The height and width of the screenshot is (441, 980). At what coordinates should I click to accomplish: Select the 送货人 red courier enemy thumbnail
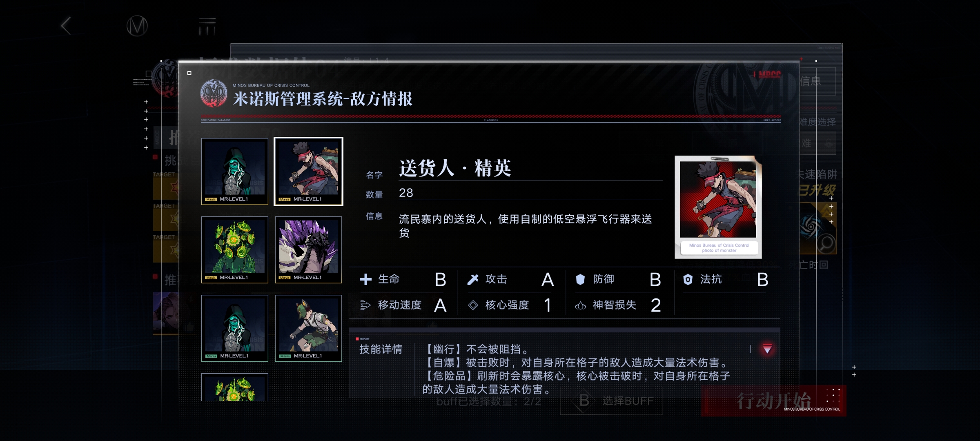click(308, 171)
